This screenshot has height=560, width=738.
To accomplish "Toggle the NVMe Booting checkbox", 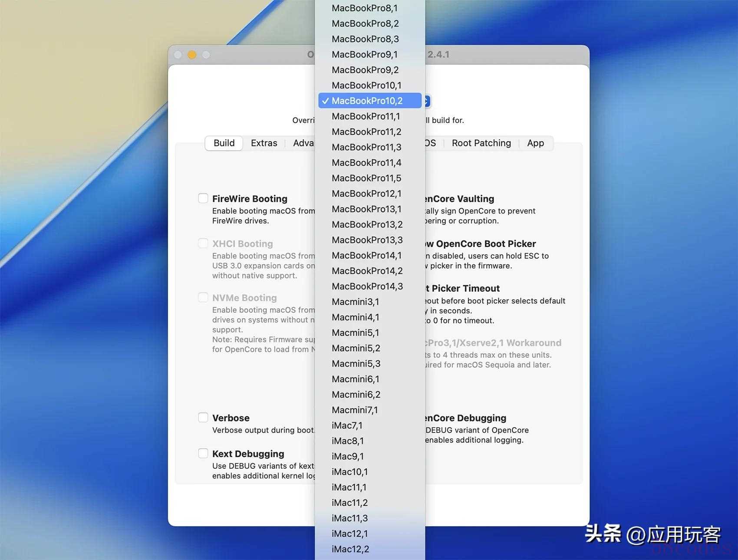I will click(x=203, y=297).
